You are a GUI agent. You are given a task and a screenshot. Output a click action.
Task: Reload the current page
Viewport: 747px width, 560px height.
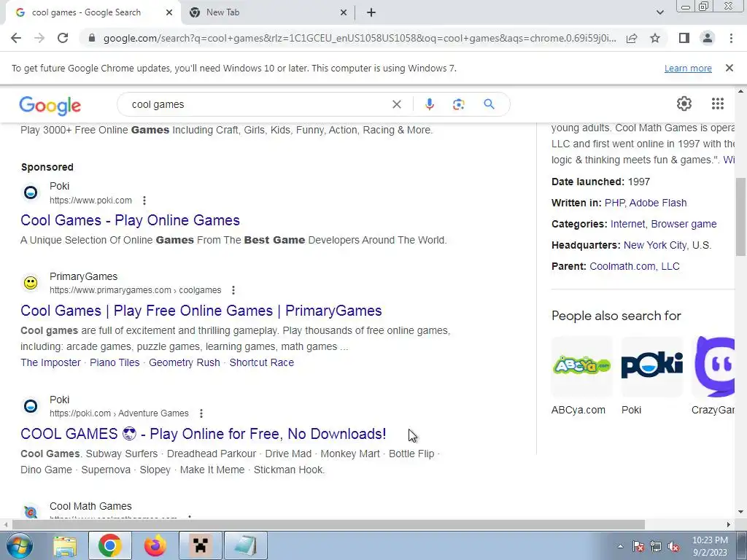(x=63, y=38)
